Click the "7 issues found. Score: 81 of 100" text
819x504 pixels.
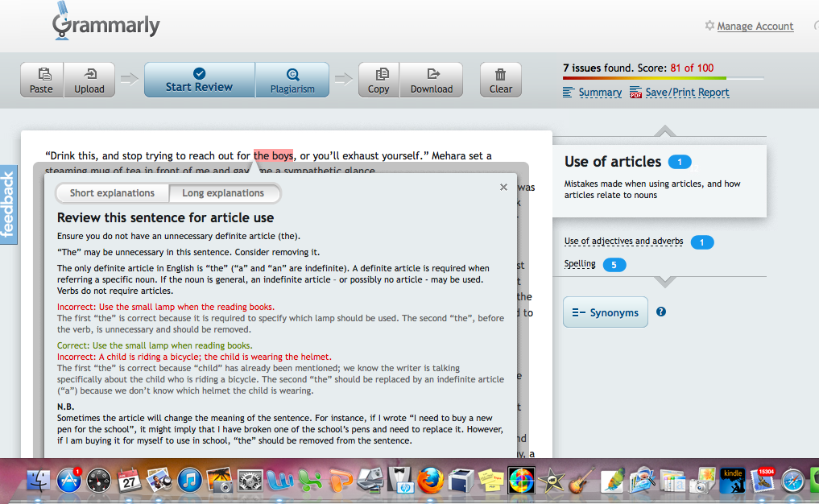[x=639, y=68]
